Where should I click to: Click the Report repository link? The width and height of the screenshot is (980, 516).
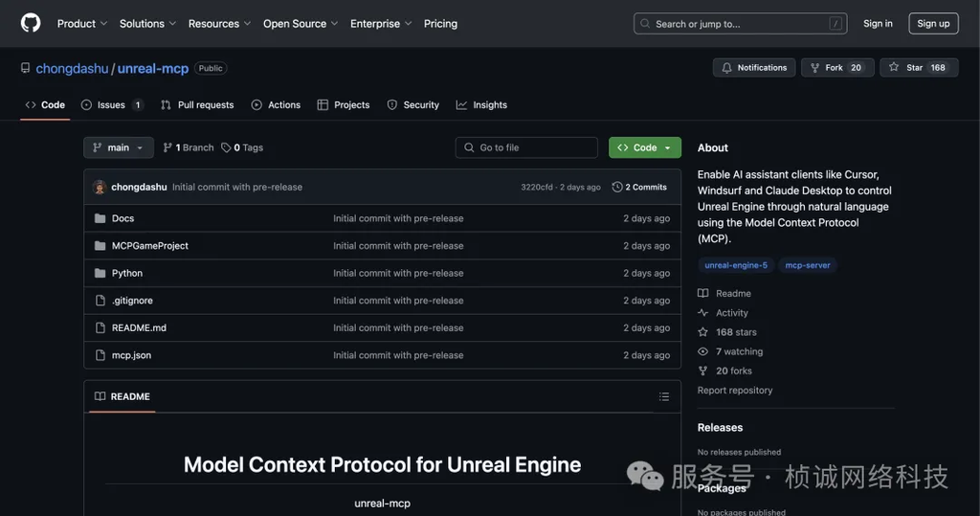click(735, 391)
